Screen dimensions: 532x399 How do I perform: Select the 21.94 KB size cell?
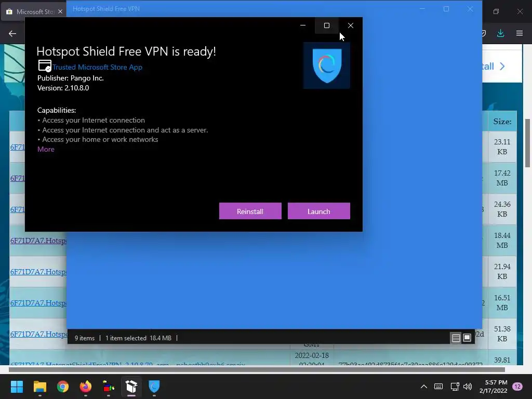(502, 271)
